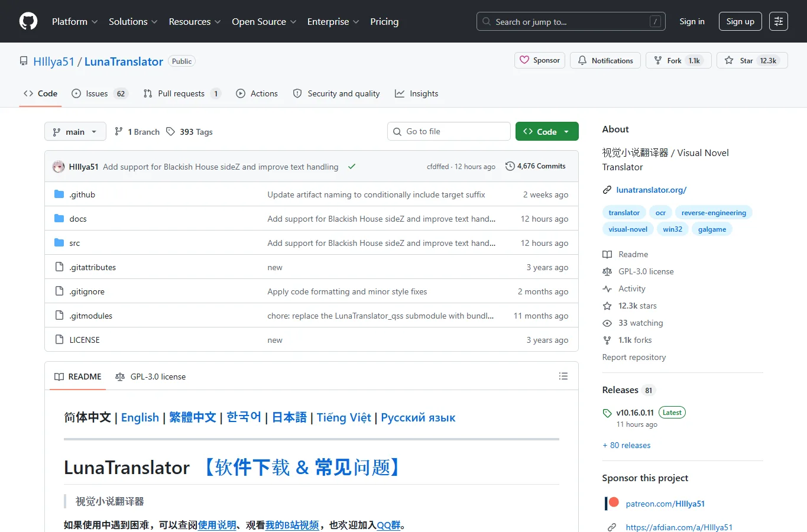Open the 'Apply code formatting' commit message
The height and width of the screenshot is (532, 807).
pyautogui.click(x=347, y=291)
